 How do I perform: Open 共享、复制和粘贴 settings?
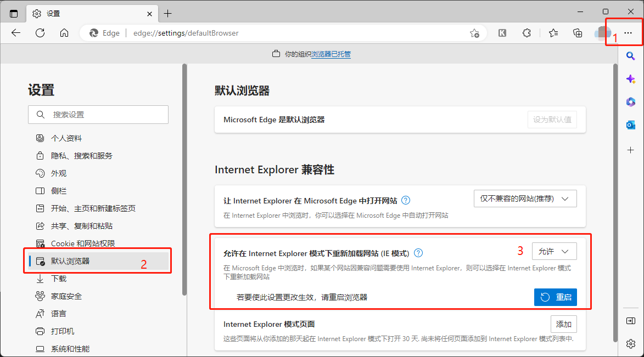pyautogui.click(x=81, y=226)
